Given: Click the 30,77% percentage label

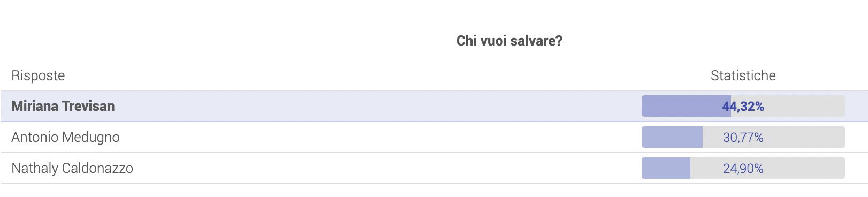Looking at the screenshot, I should pyautogui.click(x=743, y=138).
